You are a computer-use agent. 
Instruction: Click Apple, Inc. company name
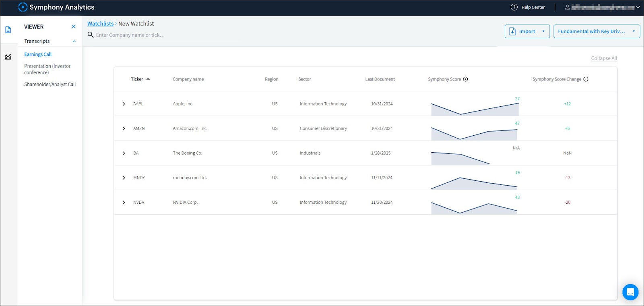click(183, 104)
